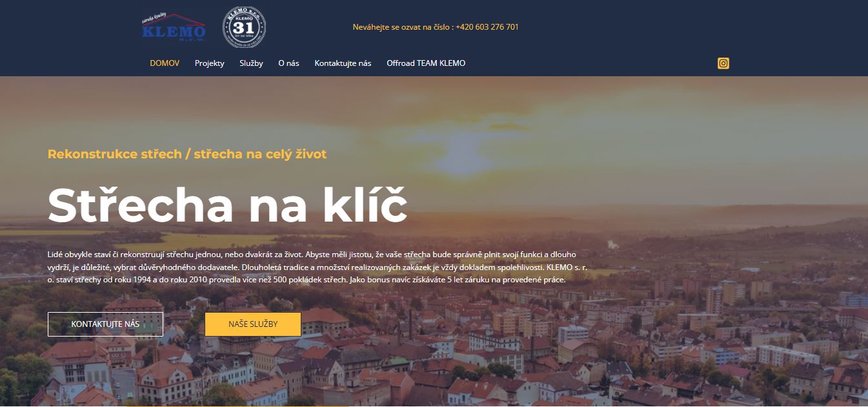Image resolution: width=868 pixels, height=407 pixels.
Task: Click the round KLEMO 31 anniversary badge
Action: [x=244, y=28]
